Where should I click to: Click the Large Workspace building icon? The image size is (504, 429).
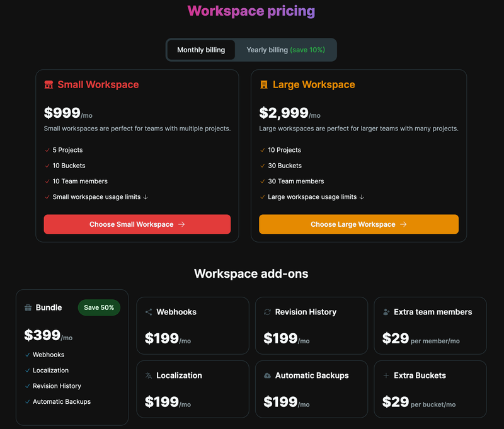coord(264,84)
